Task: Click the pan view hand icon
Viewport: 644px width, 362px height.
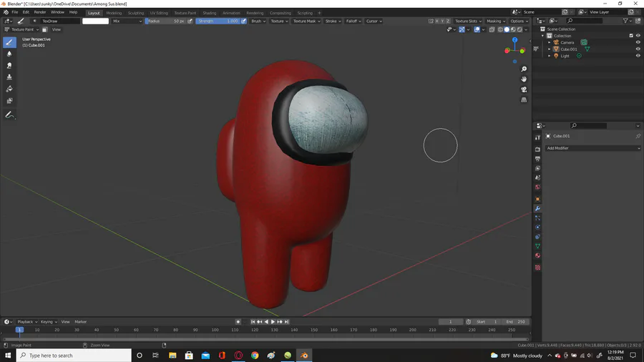Action: (524, 79)
